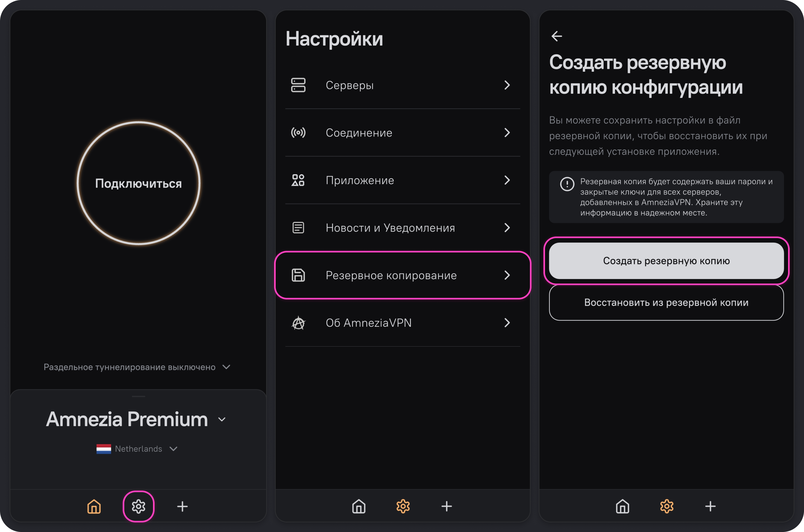Click Восстановить из резервной копии button

pos(666,302)
